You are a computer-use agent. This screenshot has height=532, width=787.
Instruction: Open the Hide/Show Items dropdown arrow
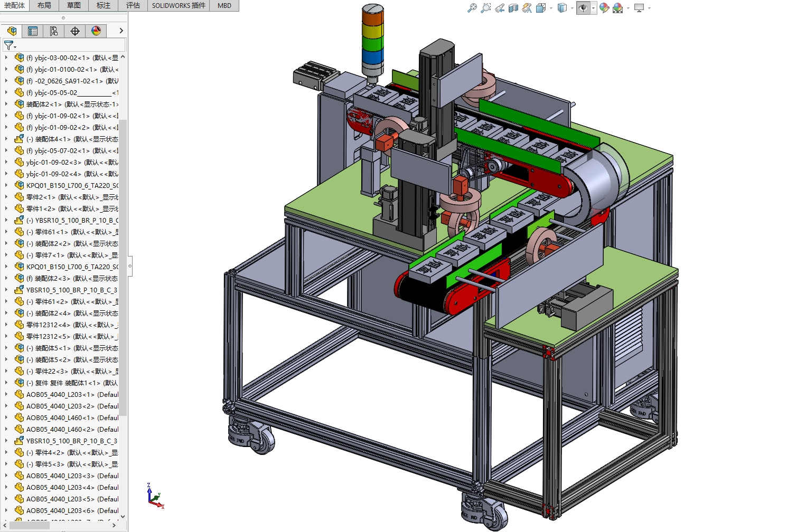tap(594, 8)
